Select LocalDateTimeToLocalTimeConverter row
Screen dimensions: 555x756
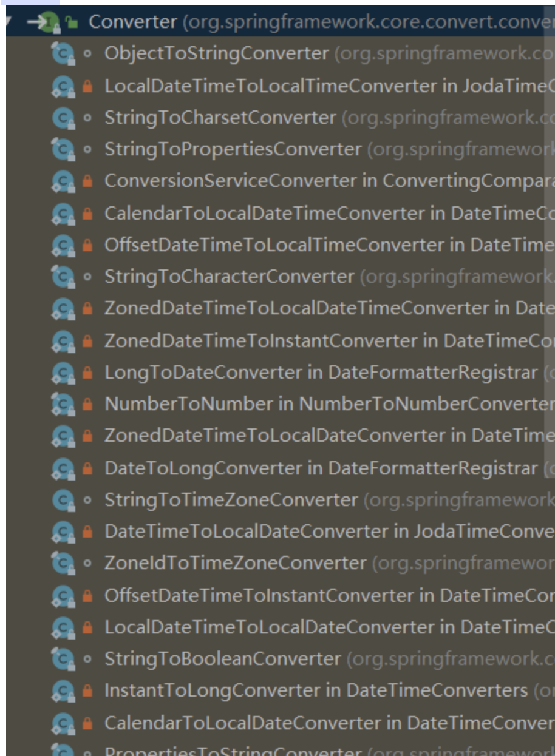(x=329, y=86)
